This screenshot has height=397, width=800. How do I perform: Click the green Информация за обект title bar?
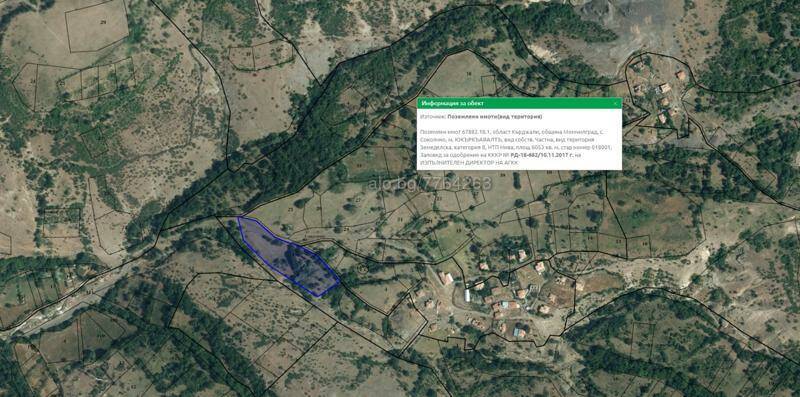(519, 103)
